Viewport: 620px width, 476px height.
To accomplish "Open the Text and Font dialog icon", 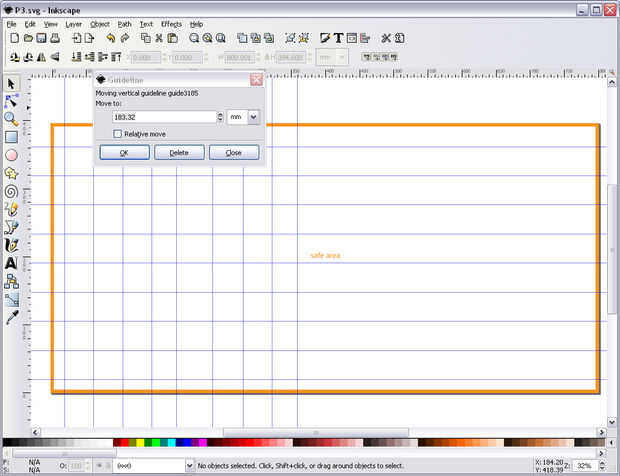I will (338, 38).
